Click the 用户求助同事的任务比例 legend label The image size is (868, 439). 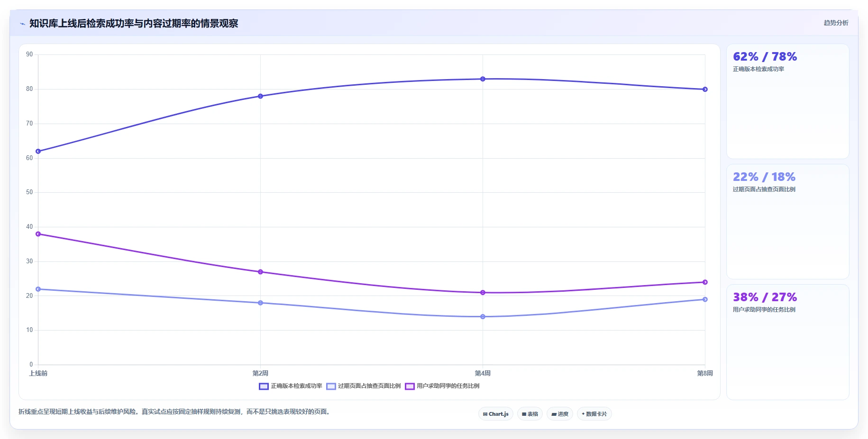pyautogui.click(x=448, y=386)
